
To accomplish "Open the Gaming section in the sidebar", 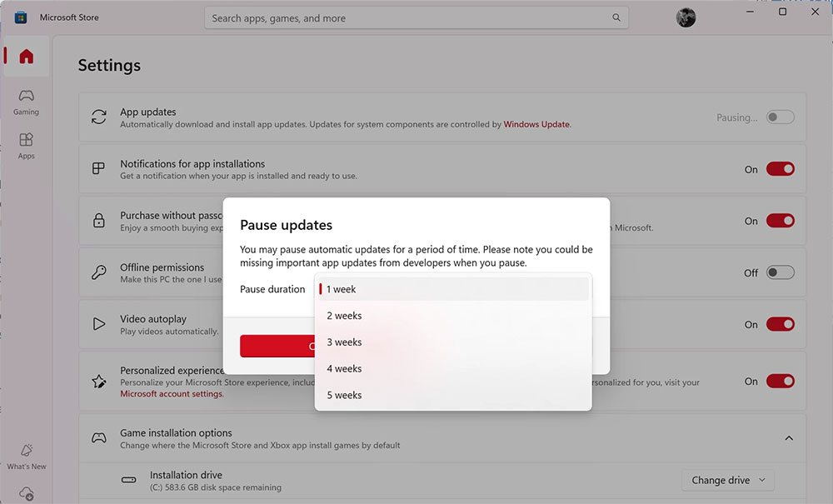I will click(x=26, y=100).
